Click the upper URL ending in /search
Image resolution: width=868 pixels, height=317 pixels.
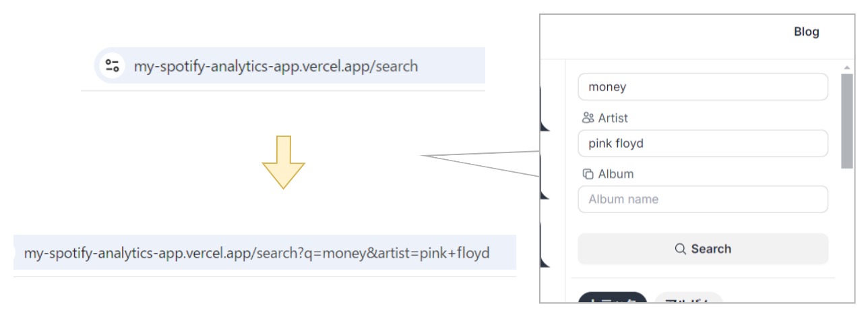tap(276, 66)
